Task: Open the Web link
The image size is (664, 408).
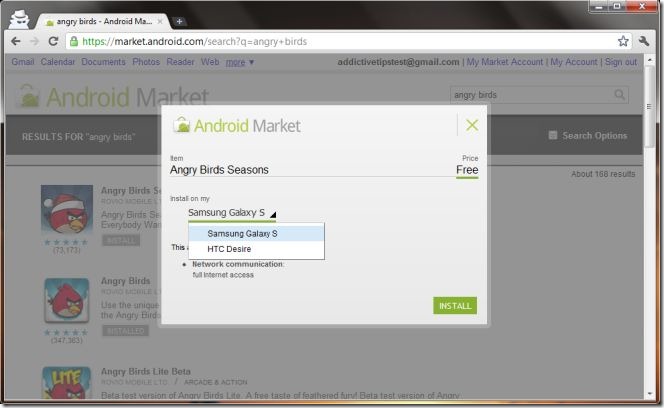Action: click(210, 62)
